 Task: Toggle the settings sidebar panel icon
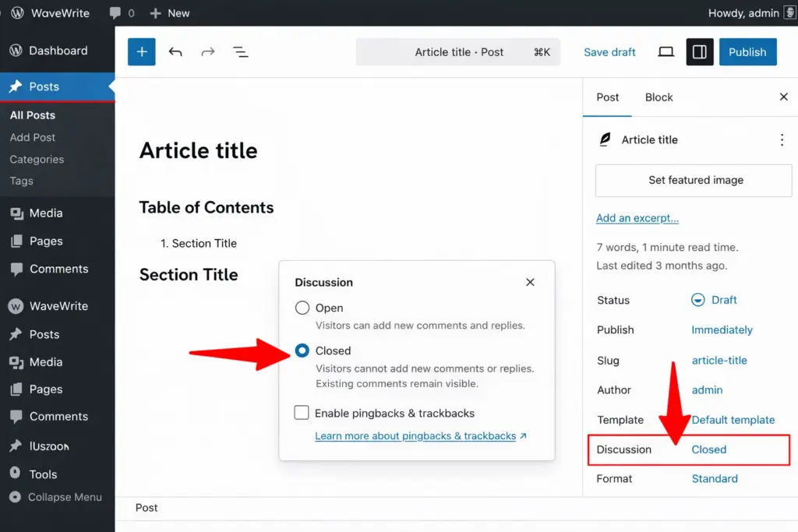(x=699, y=52)
